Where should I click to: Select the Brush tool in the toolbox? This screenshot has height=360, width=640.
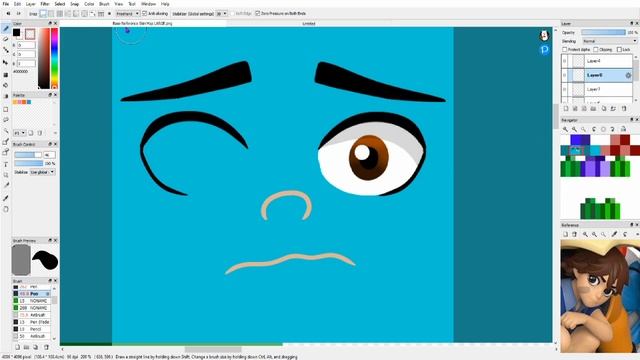coord(6,29)
